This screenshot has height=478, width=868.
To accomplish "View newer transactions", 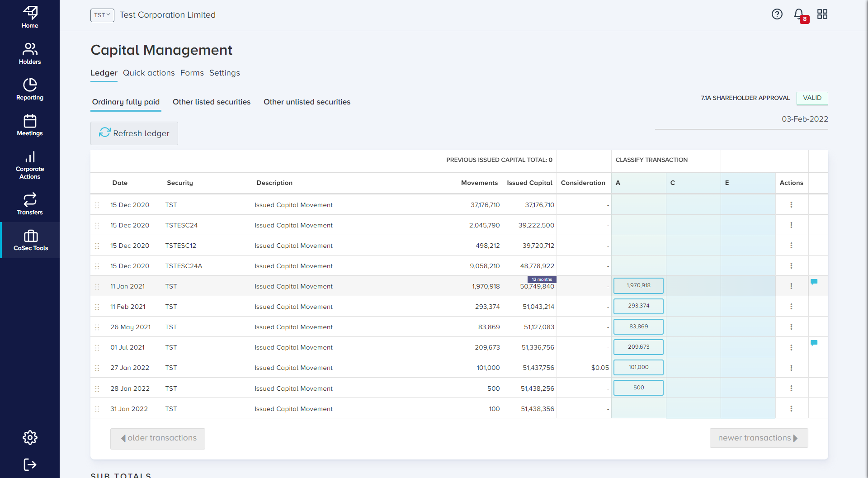I will pyautogui.click(x=759, y=438).
